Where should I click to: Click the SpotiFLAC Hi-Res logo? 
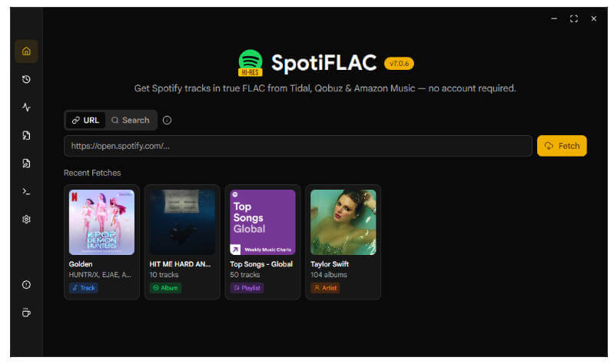[251, 63]
